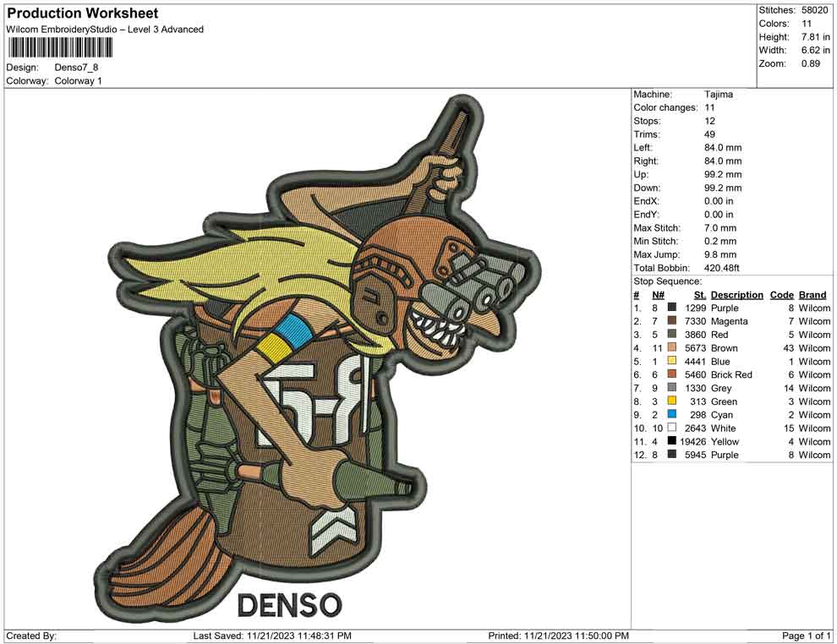Click the Wilcom EmbroideryStudio subtitle text
837x644 pixels.
(105, 30)
